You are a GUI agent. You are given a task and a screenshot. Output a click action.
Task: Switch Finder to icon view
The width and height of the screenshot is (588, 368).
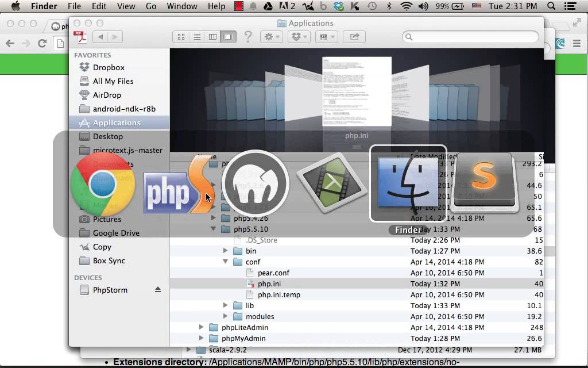[x=181, y=37]
